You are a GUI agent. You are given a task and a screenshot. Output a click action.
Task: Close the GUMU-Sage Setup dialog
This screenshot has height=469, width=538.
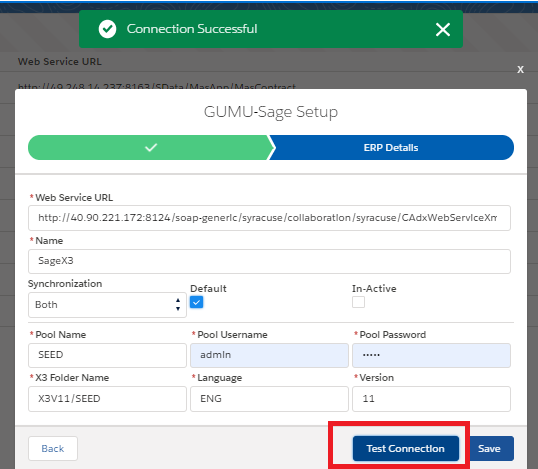(521, 70)
